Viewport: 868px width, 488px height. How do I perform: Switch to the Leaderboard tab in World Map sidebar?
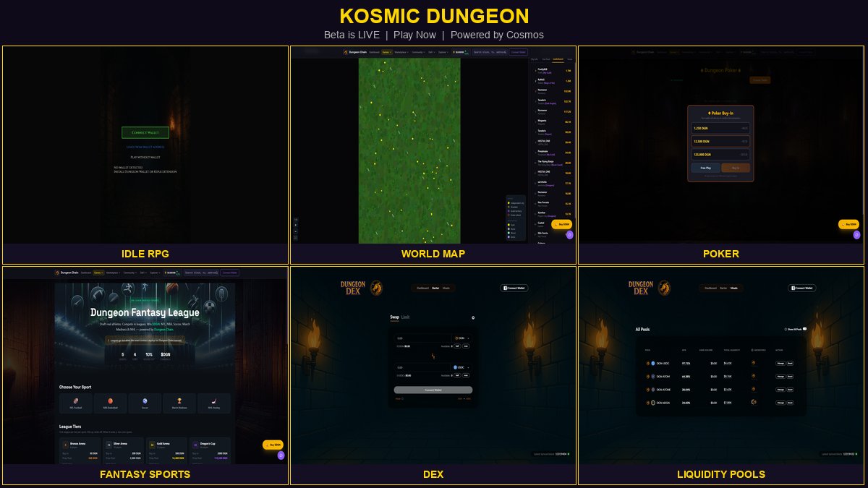click(x=558, y=59)
